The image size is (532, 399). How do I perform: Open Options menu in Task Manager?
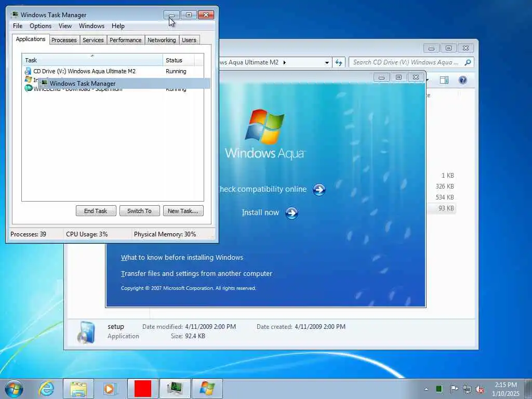pos(41,26)
